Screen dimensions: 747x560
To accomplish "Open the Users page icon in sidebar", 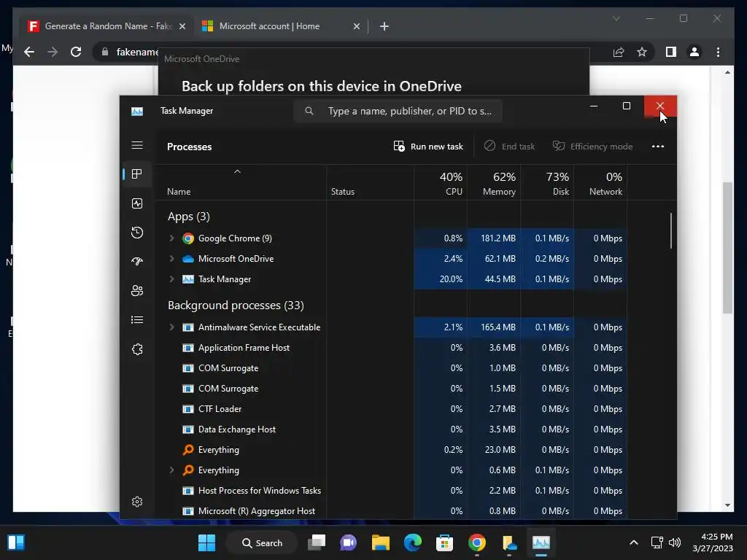I will coord(137,290).
